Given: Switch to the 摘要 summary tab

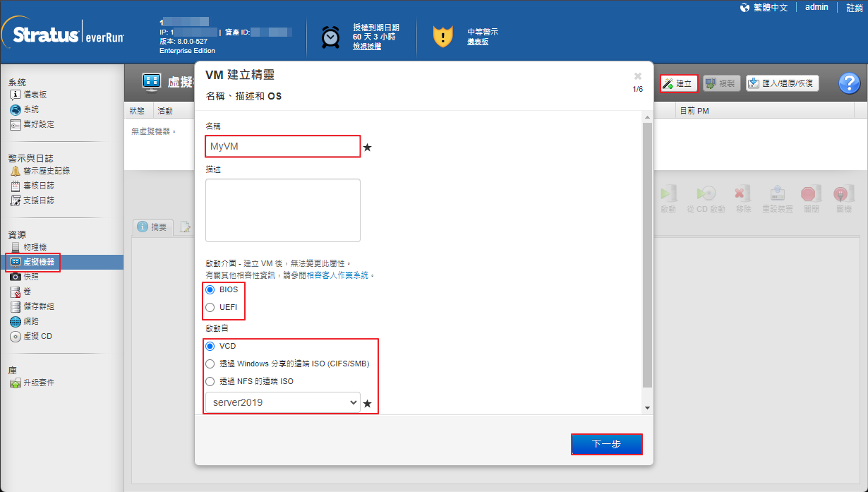Looking at the screenshot, I should tap(152, 227).
